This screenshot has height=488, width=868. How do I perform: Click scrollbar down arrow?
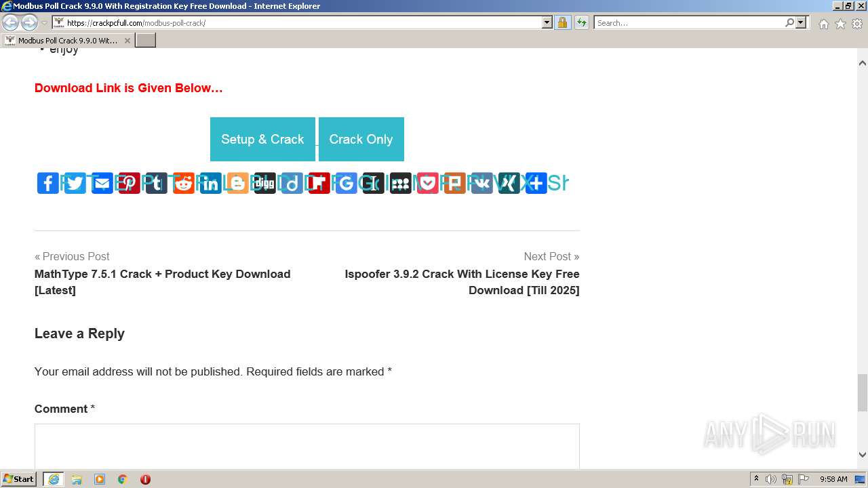coord(863,455)
